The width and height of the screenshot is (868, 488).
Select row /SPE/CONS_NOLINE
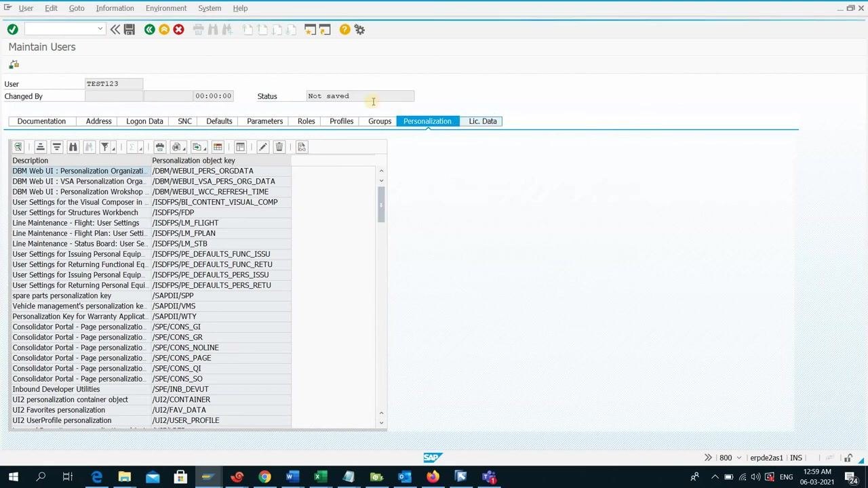pyautogui.click(x=151, y=348)
